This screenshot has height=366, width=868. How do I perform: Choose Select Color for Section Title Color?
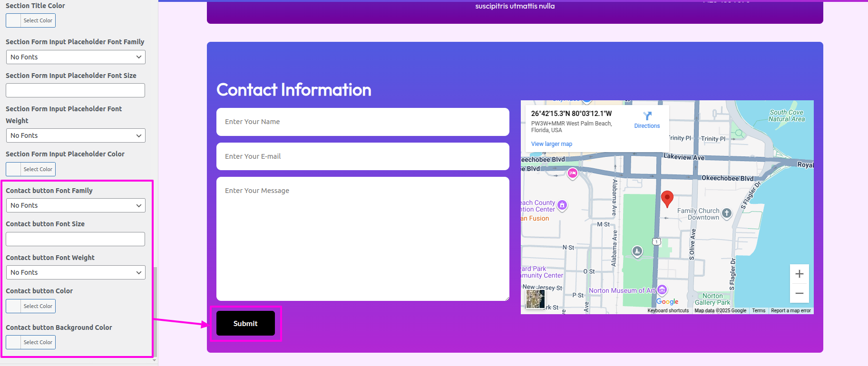coord(31,20)
